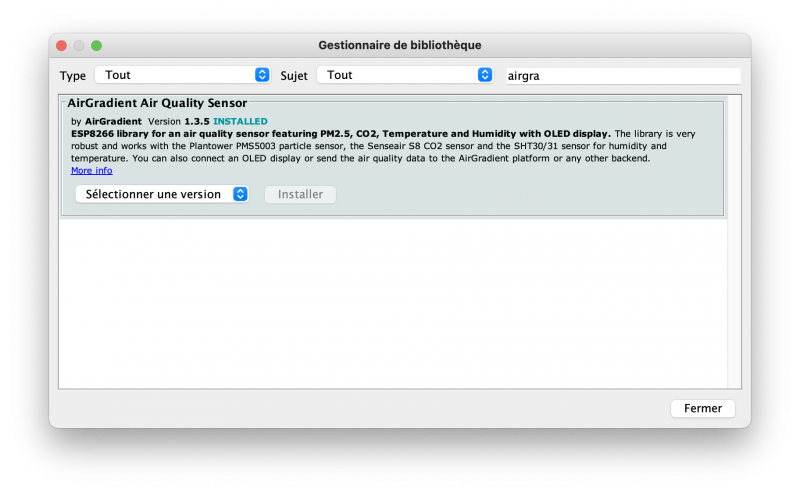Close the window with the red button
Image resolution: width=800 pixels, height=493 pixels.
click(x=61, y=45)
